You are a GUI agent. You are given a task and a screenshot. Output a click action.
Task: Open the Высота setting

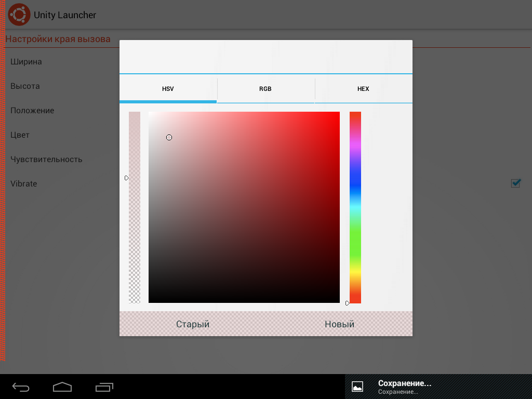tap(25, 86)
